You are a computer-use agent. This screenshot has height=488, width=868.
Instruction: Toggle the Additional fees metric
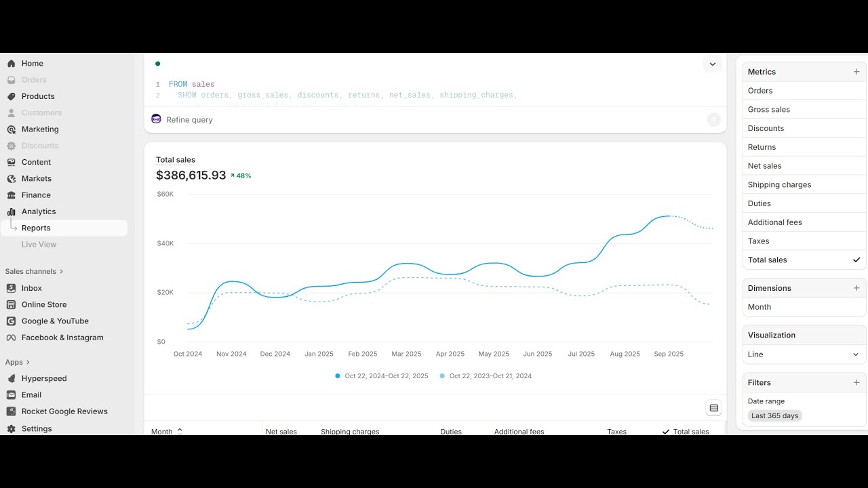[804, 222]
